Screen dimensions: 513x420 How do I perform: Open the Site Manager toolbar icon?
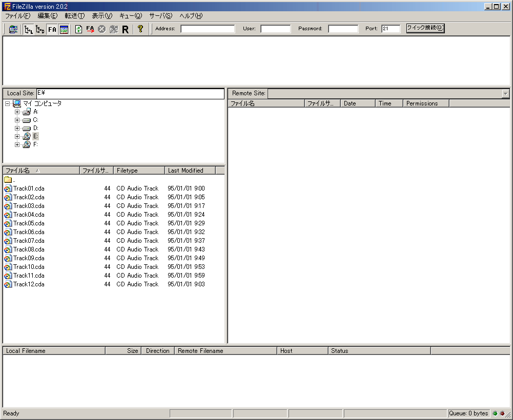pyautogui.click(x=13, y=29)
